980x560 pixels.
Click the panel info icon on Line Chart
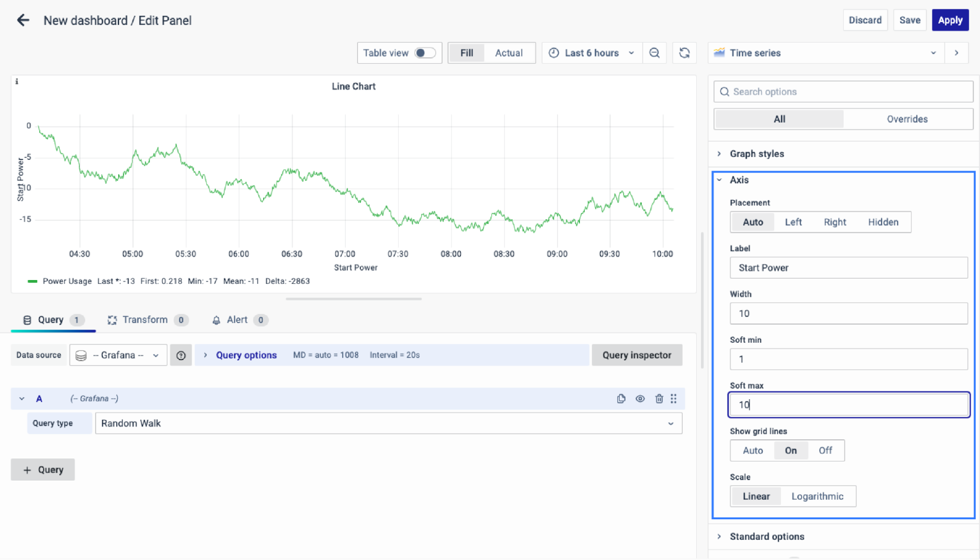point(17,82)
